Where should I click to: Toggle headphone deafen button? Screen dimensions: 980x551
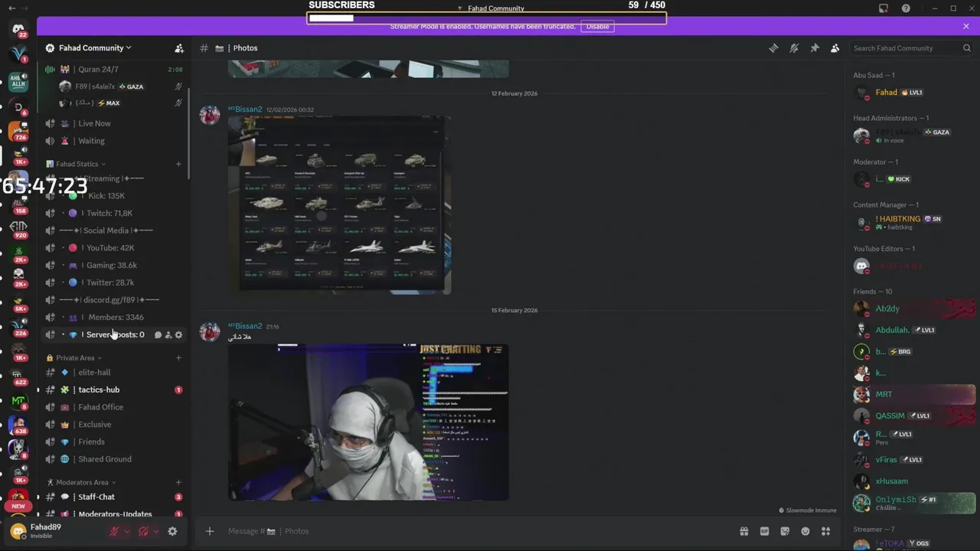tap(143, 531)
